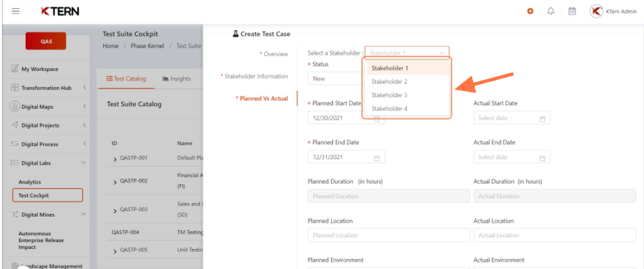
Task: Expand Digital Projects menu chevron
Action: [84, 125]
